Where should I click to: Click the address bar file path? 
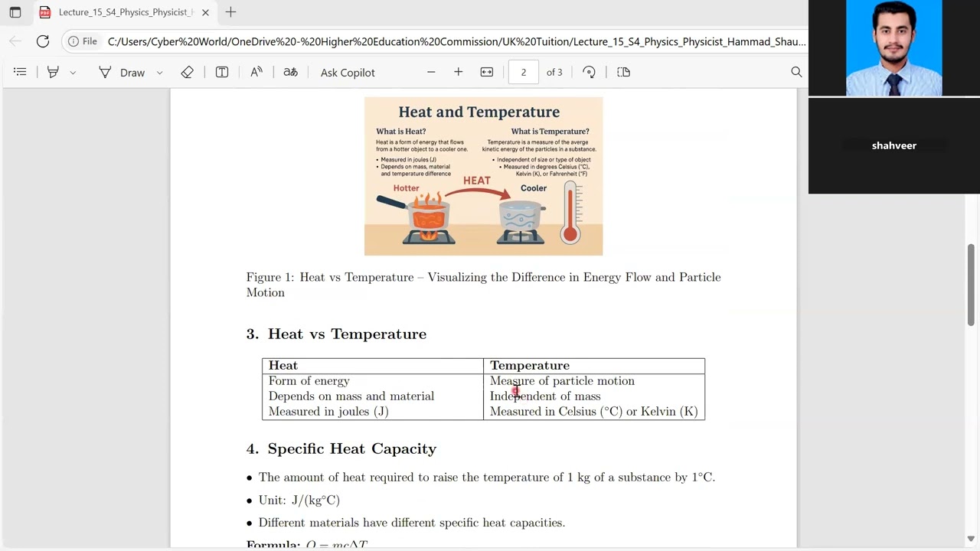(456, 41)
